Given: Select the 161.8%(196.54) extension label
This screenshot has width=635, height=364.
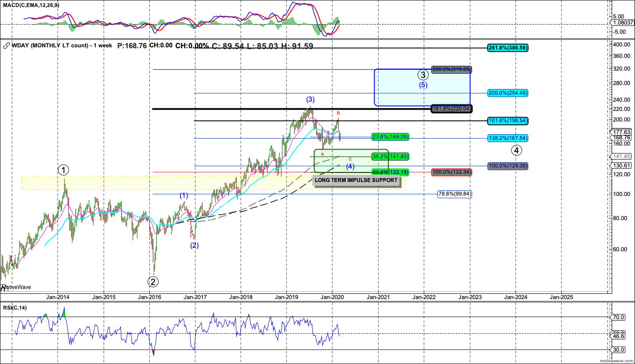Looking at the screenshot, I should (x=508, y=120).
